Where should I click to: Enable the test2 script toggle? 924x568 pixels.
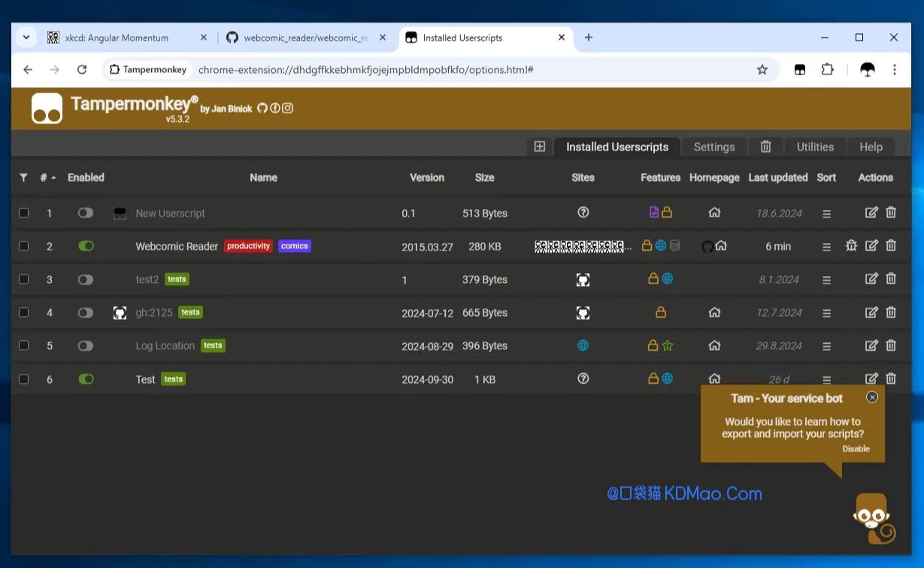click(x=86, y=279)
